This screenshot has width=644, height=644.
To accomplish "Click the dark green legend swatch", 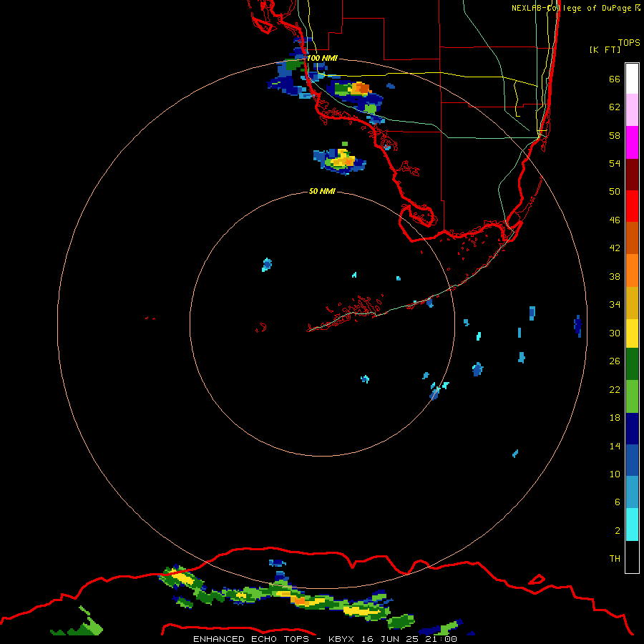I will [x=632, y=364].
